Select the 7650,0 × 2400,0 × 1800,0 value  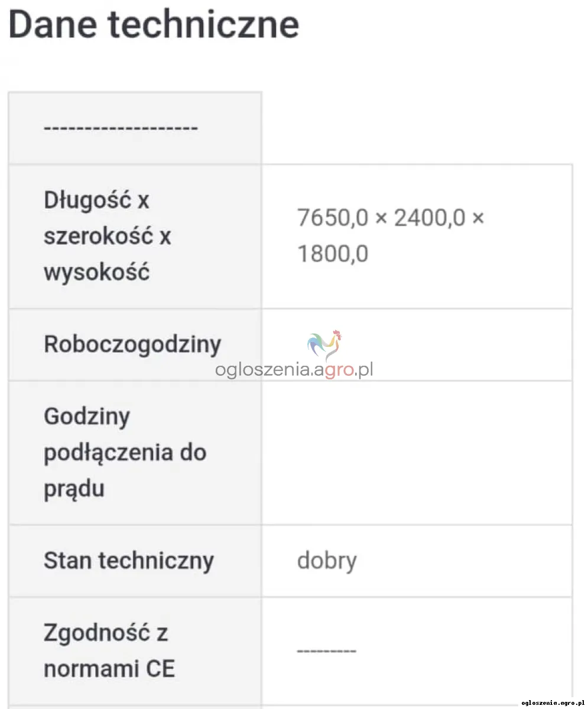(391, 236)
